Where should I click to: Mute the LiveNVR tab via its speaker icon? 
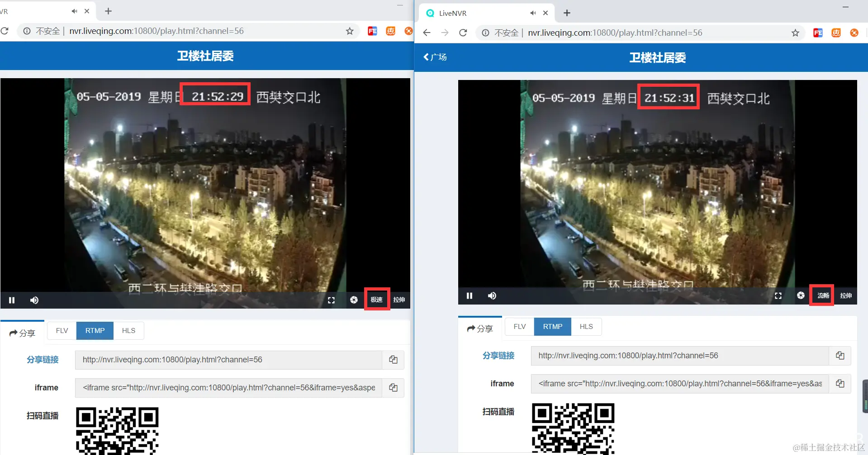(x=532, y=13)
